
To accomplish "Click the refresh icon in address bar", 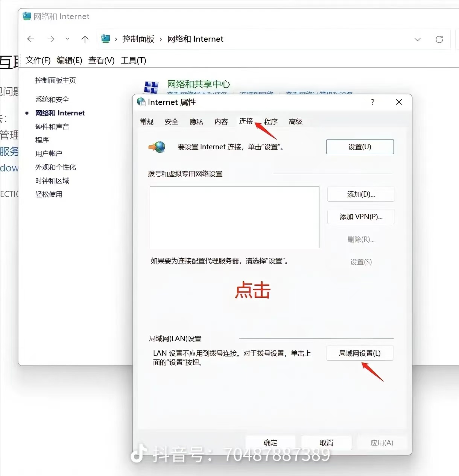I will pyautogui.click(x=439, y=39).
